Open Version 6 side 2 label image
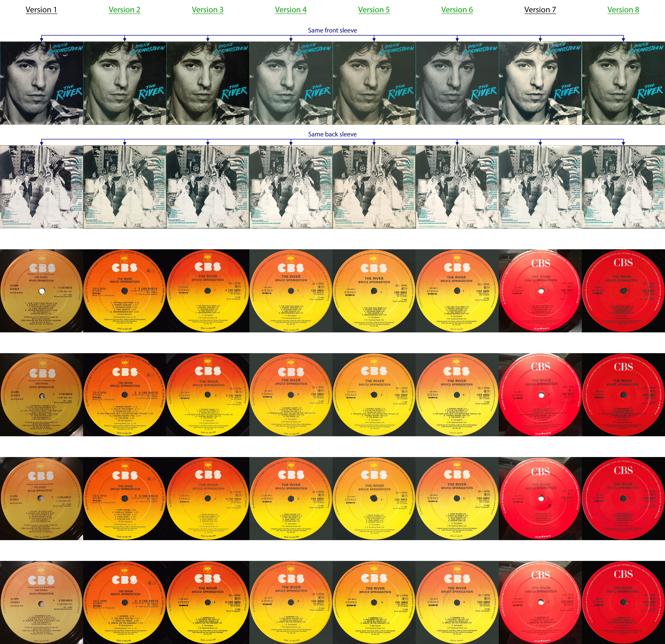Screen dimensions: 665x644 [x=457, y=395]
